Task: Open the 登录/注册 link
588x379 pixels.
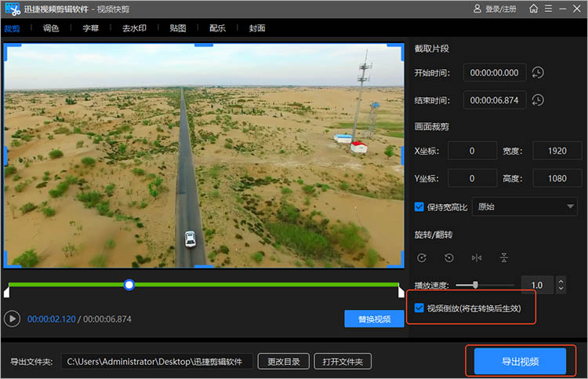Action: (x=501, y=9)
